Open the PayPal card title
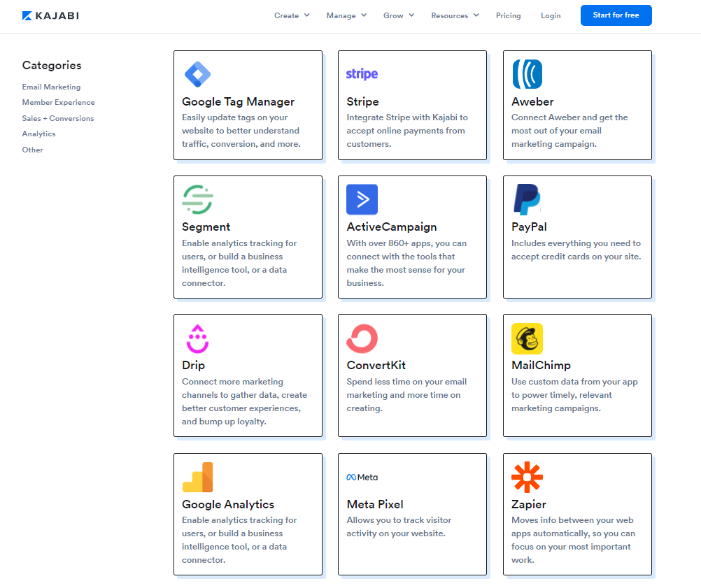Screen dimensions: 701x588 click(x=529, y=227)
